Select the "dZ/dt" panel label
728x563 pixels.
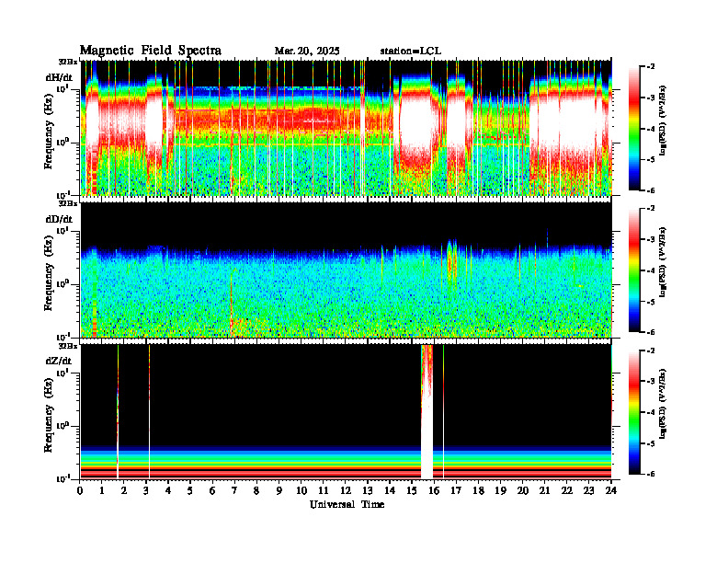(x=59, y=361)
